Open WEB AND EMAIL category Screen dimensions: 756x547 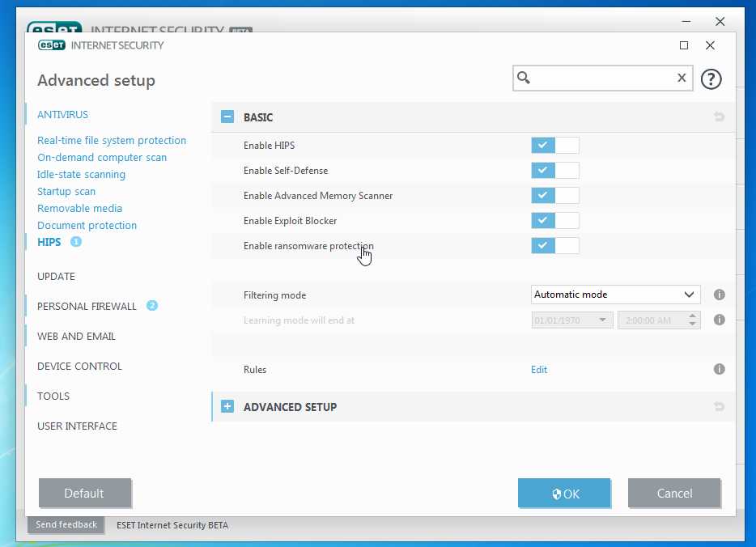tap(76, 337)
